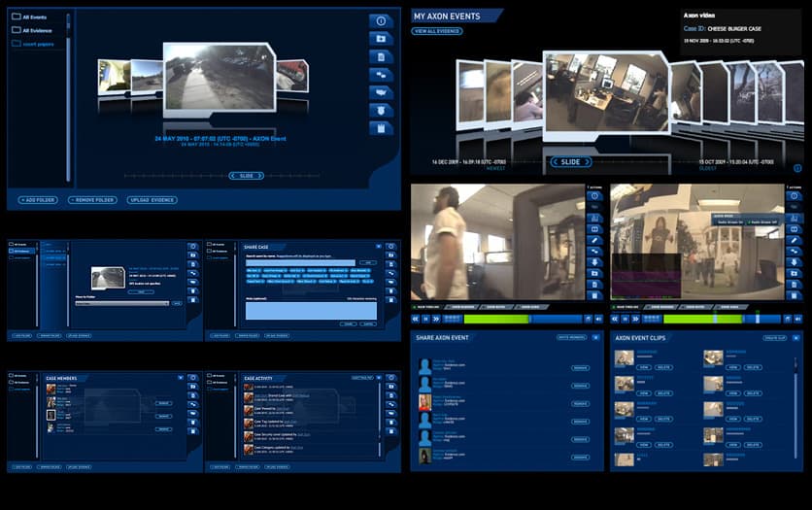Click Upload Evidence button in top-left panel
812x510 pixels.
pyautogui.click(x=152, y=200)
